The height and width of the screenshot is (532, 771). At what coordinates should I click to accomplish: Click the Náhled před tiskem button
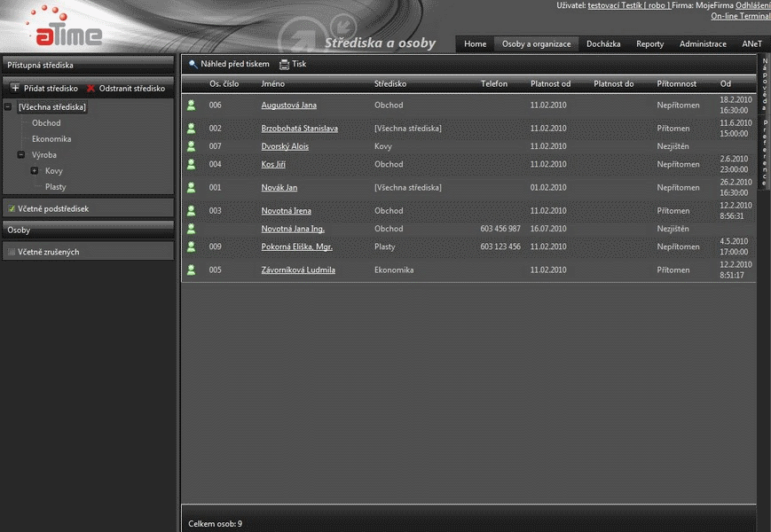(x=229, y=65)
